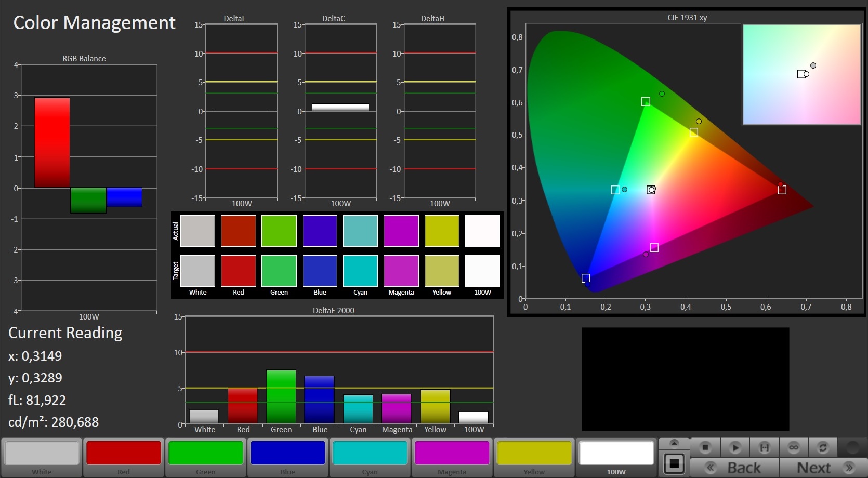Click the Target 100W swatch

pyautogui.click(x=482, y=271)
